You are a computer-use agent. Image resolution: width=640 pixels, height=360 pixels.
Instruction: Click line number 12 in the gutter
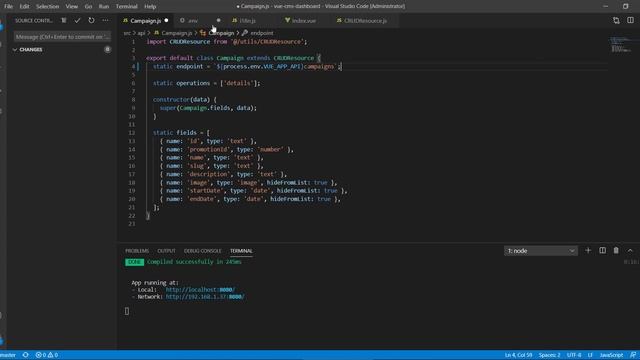point(131,133)
